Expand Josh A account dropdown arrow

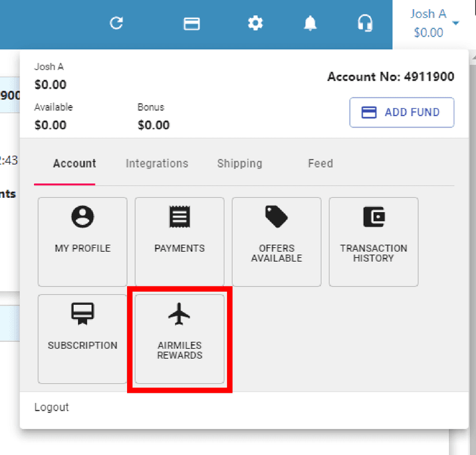point(455,23)
